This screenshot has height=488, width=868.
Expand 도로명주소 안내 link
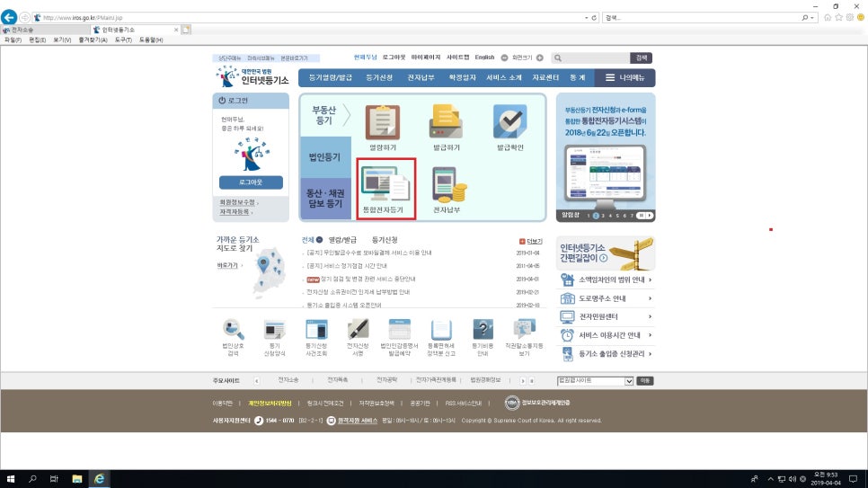(607, 298)
